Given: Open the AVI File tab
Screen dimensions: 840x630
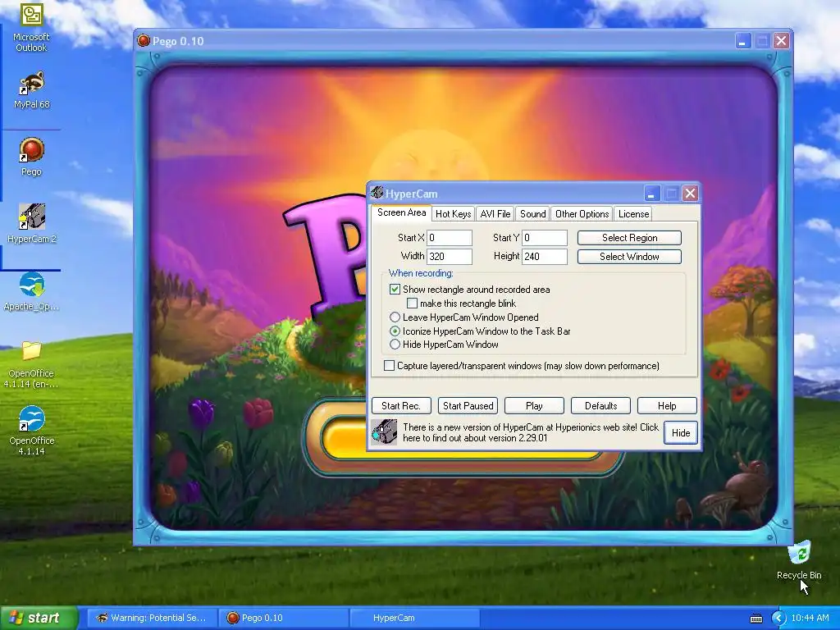Looking at the screenshot, I should click(495, 214).
